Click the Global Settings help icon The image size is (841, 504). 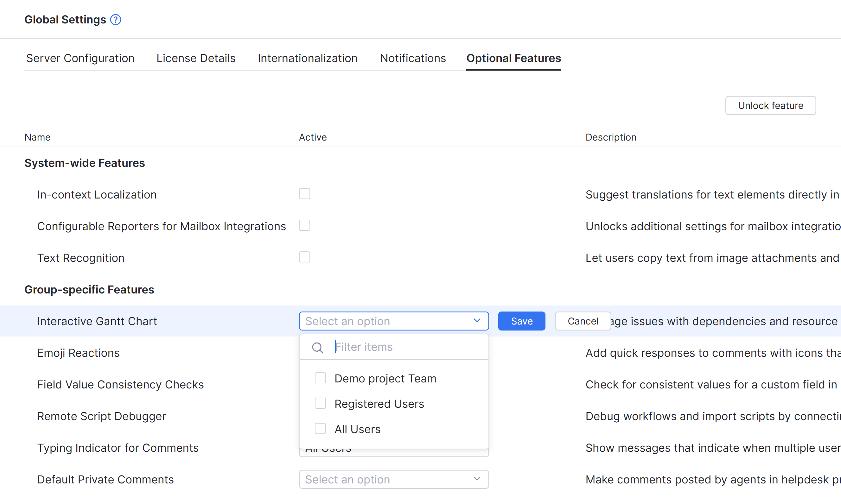point(116,20)
